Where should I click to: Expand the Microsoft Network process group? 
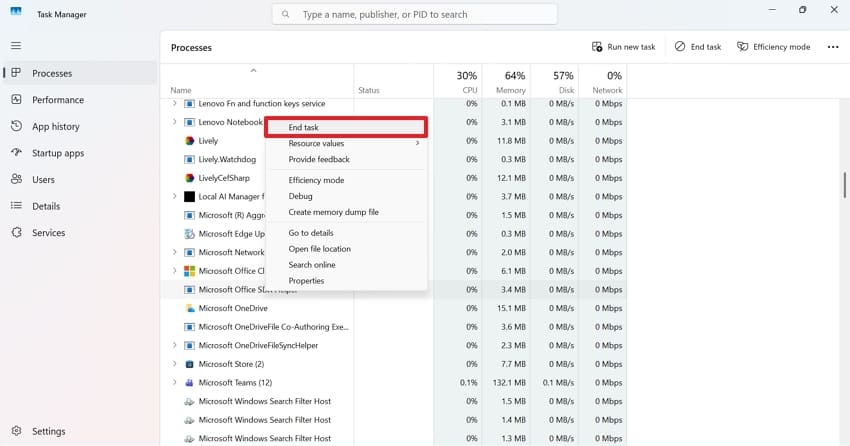(174, 252)
